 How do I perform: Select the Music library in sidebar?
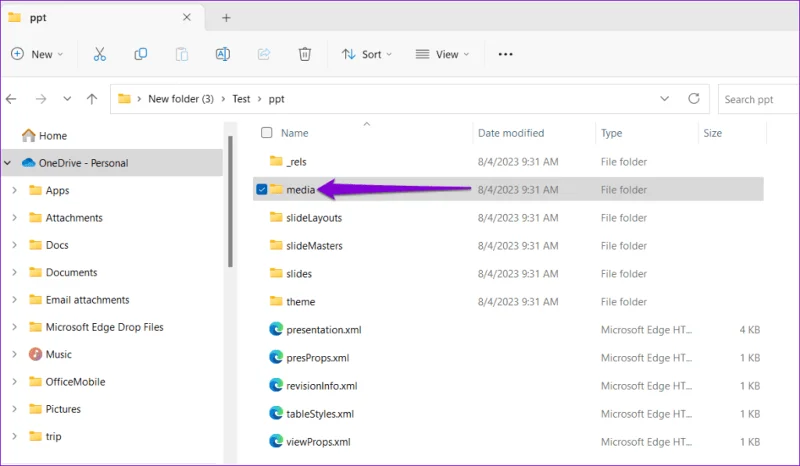click(x=50, y=354)
